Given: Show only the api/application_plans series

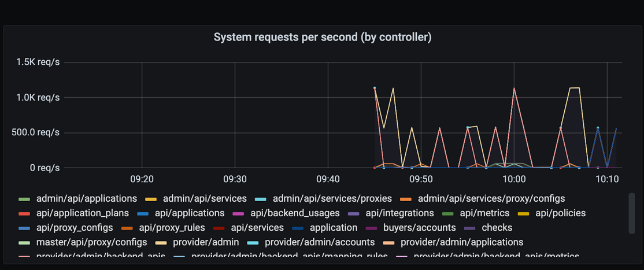Looking at the screenshot, I should coord(82,213).
